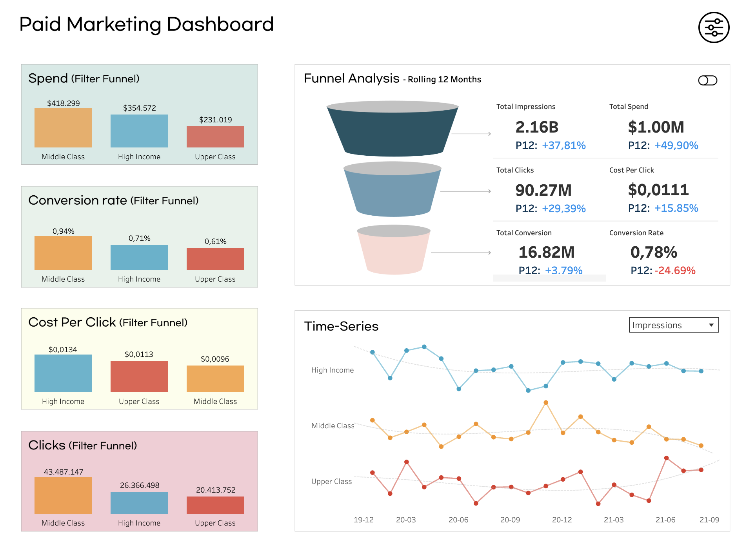This screenshot has width=756, height=542.
Task: Click High Income bar in Cost Per Click
Action: tap(63, 373)
